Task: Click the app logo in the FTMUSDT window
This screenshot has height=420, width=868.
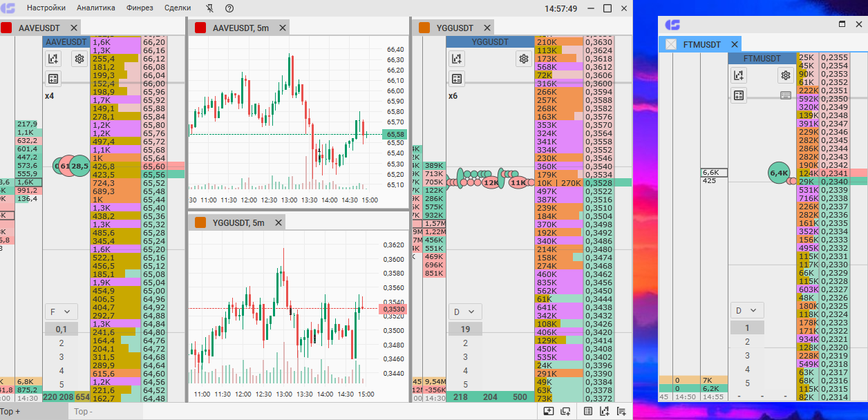Action: [672, 24]
